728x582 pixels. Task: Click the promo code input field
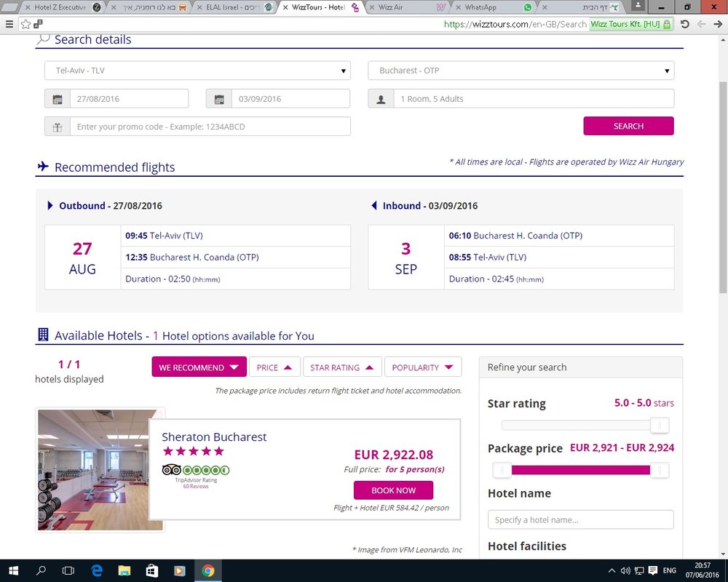(210, 127)
